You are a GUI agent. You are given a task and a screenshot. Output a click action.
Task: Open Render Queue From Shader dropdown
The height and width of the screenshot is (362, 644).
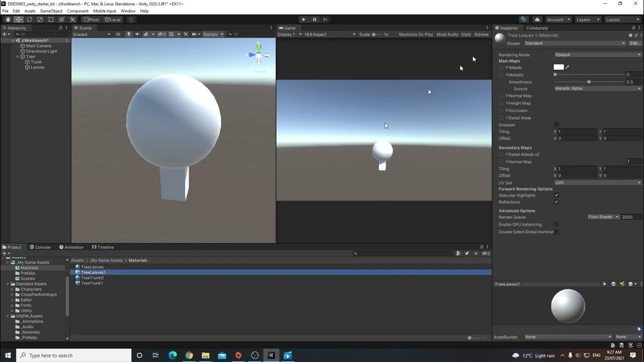(x=604, y=217)
